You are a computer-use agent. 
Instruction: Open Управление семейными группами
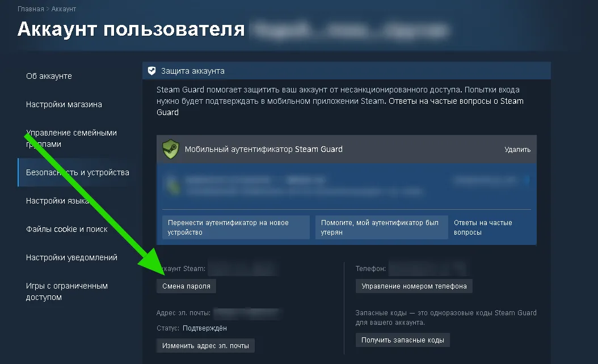point(71,138)
